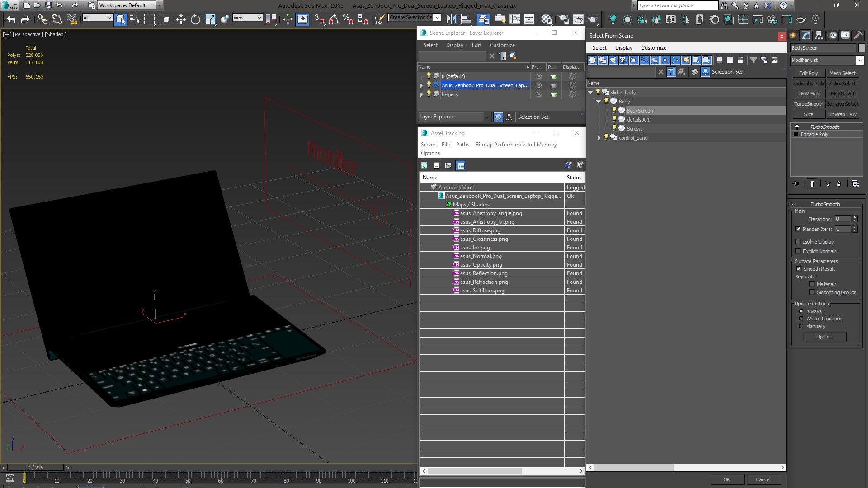Screen dimensions: 868x488
Task: Click BodyScreen object color swatch
Action: pos(862,48)
